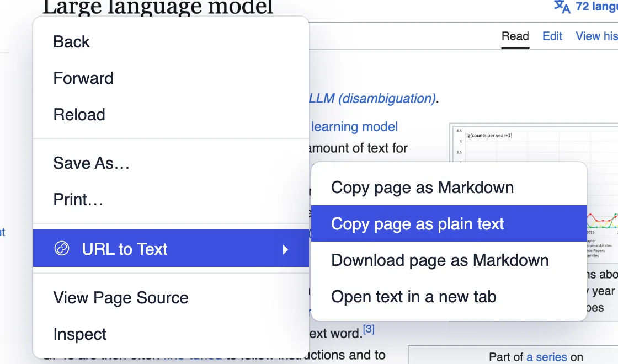Select Open text in a new tab
Image resolution: width=618 pixels, height=364 pixels.
pos(449,296)
